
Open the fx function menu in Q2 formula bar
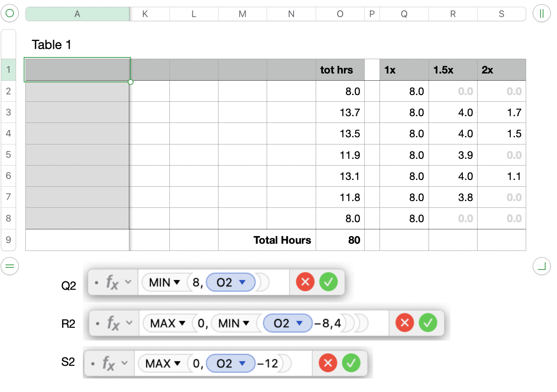[x=117, y=282]
